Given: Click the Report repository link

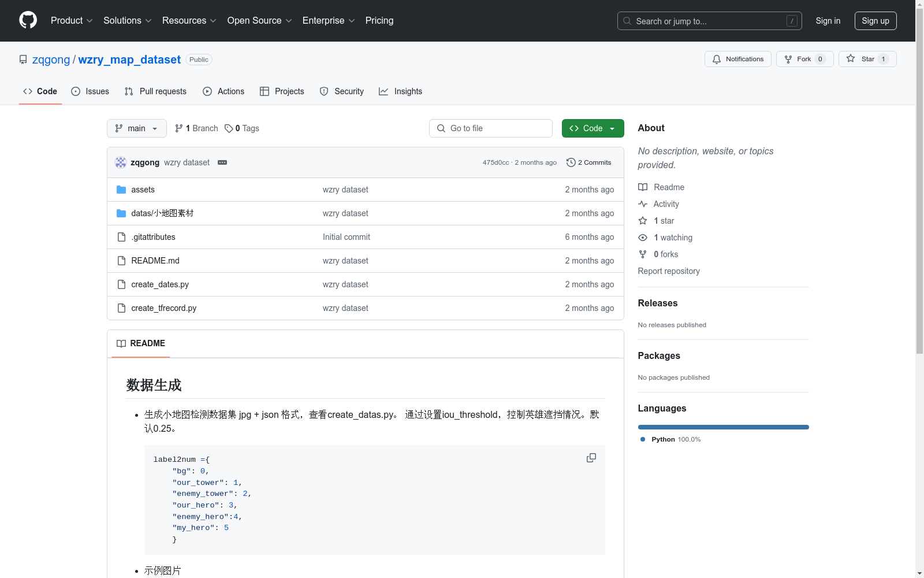Looking at the screenshot, I should point(669,271).
